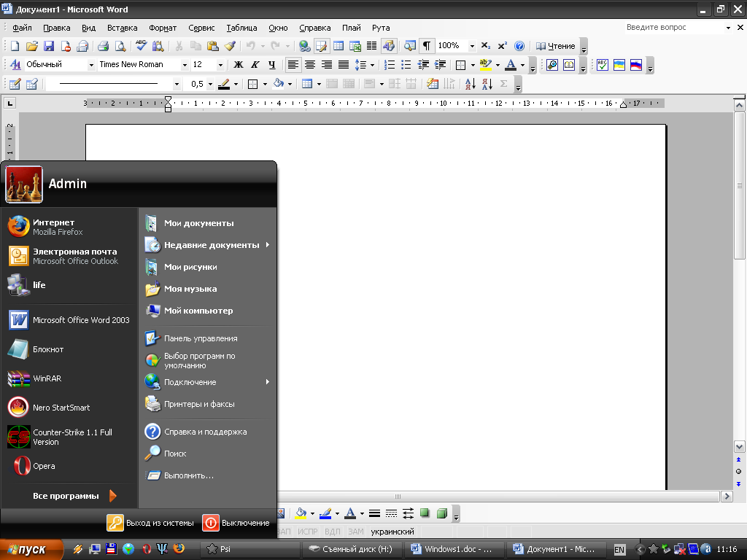Open the Таблица menu
Image resolution: width=747 pixels, height=560 pixels.
pyautogui.click(x=241, y=28)
